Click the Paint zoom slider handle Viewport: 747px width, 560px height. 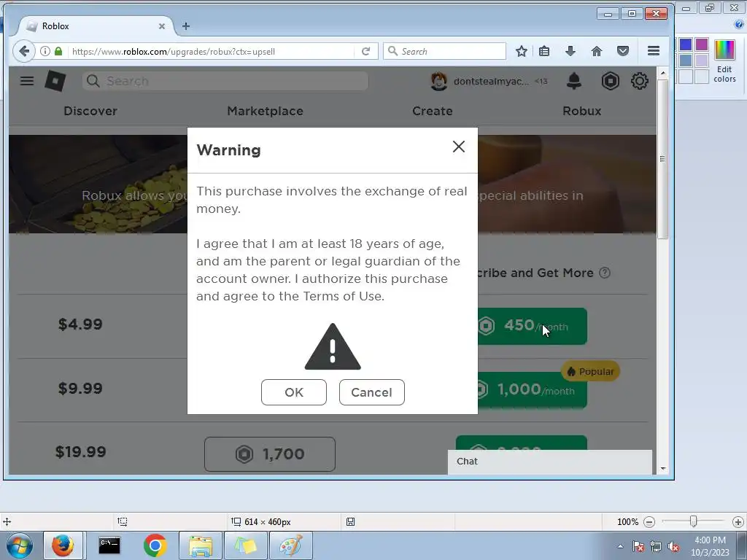coord(694,521)
